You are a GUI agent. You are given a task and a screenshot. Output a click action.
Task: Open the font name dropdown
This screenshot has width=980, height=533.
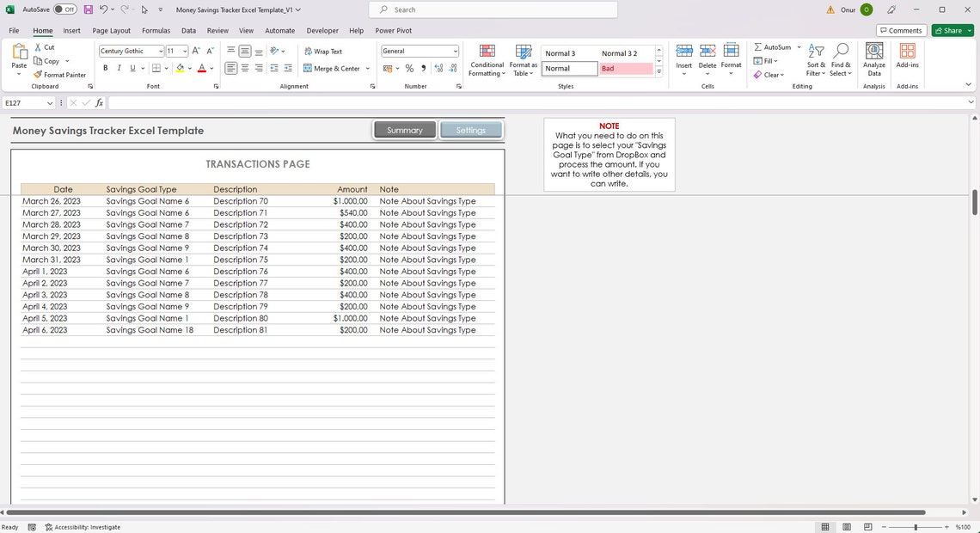point(161,51)
